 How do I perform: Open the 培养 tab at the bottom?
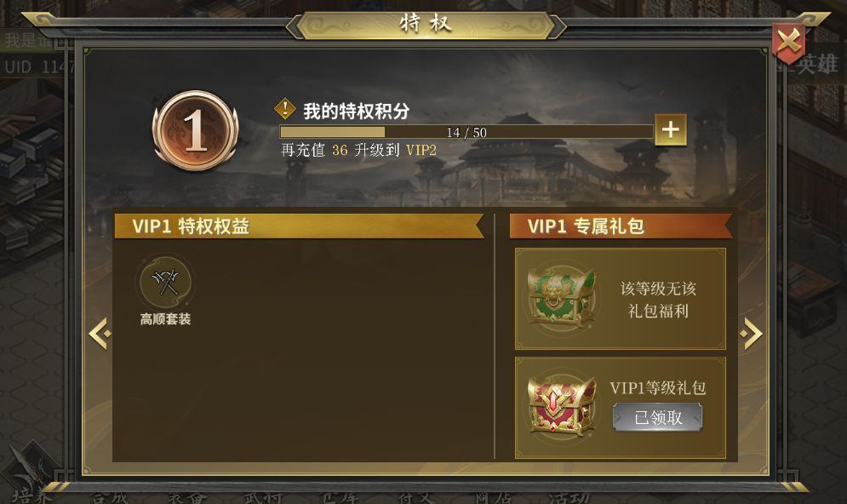31,495
